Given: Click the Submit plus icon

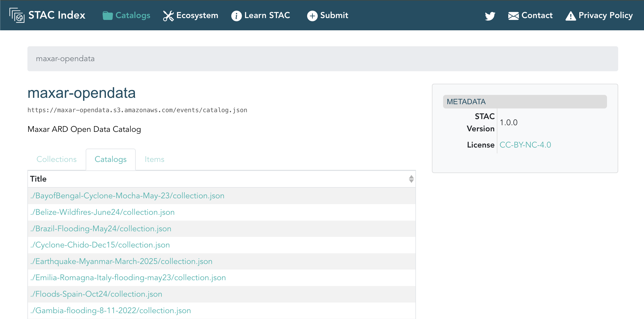Looking at the screenshot, I should 312,16.
